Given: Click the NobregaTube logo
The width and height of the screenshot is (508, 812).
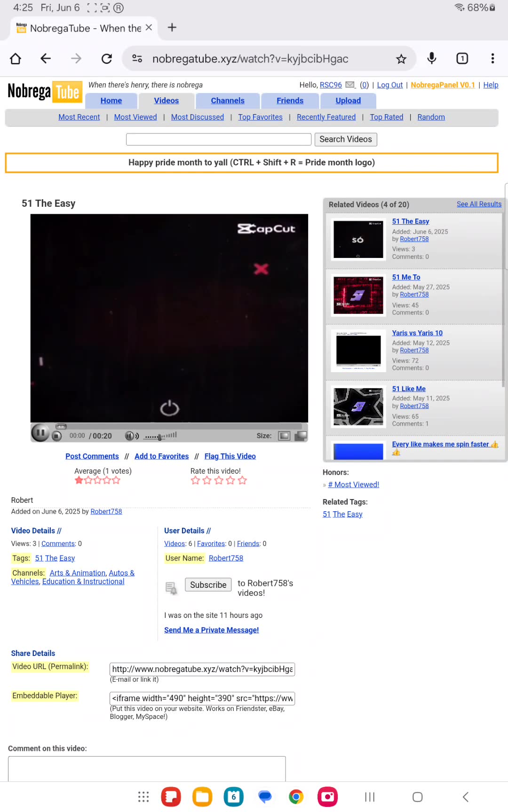Looking at the screenshot, I should click(x=45, y=91).
